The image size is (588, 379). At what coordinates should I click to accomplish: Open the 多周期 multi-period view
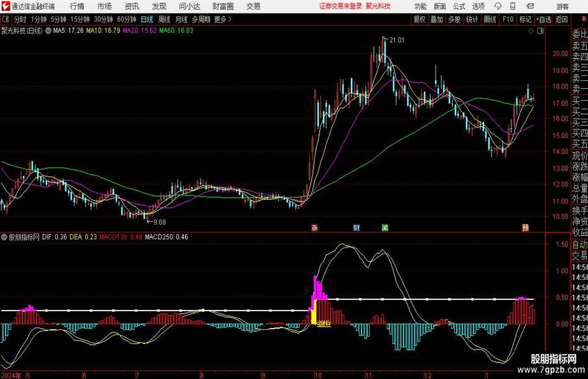pyautogui.click(x=200, y=19)
